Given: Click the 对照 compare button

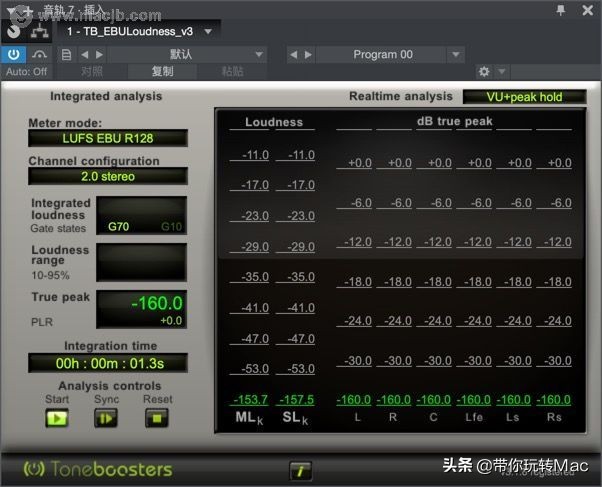Looking at the screenshot, I should [92, 71].
